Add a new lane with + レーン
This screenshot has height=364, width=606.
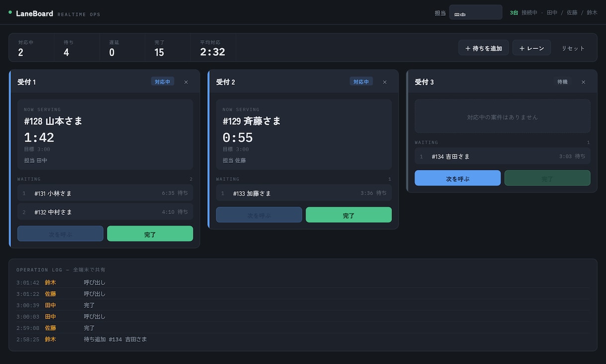[x=531, y=48]
